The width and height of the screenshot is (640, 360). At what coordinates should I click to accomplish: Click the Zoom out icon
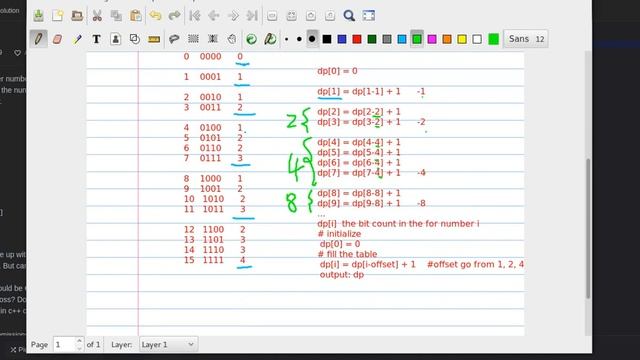click(x=272, y=16)
